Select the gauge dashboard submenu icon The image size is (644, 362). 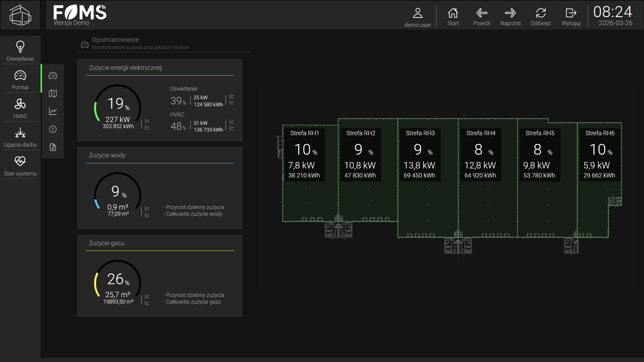pyautogui.click(x=53, y=76)
